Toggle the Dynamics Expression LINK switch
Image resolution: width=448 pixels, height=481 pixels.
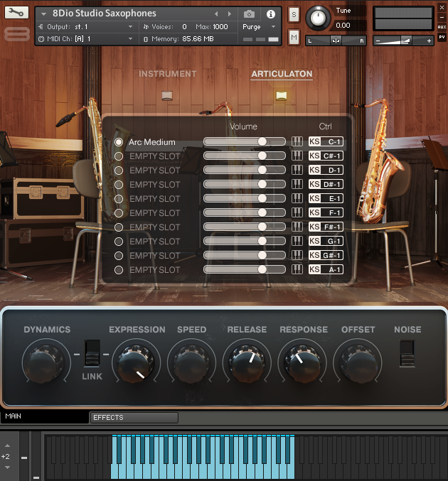click(92, 353)
